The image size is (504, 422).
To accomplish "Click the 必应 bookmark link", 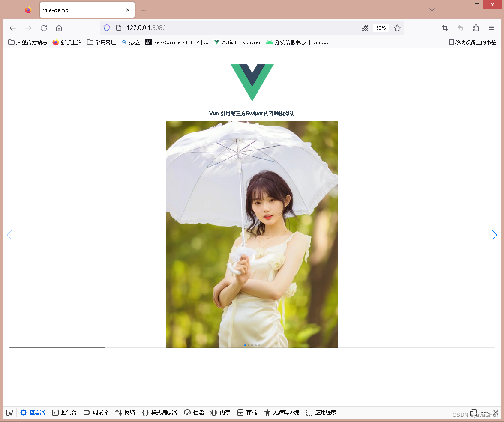I will (x=131, y=42).
